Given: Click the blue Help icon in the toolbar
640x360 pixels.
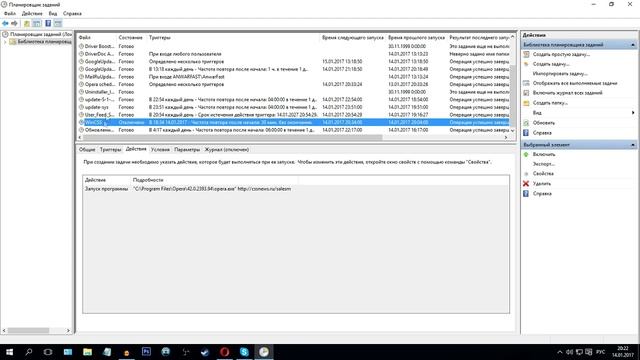Looking at the screenshot, I should [48, 24].
